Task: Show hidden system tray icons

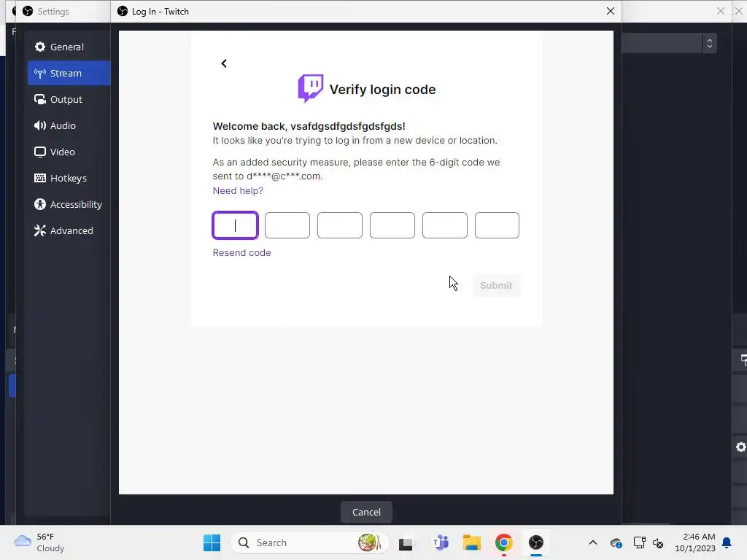Action: (x=592, y=542)
